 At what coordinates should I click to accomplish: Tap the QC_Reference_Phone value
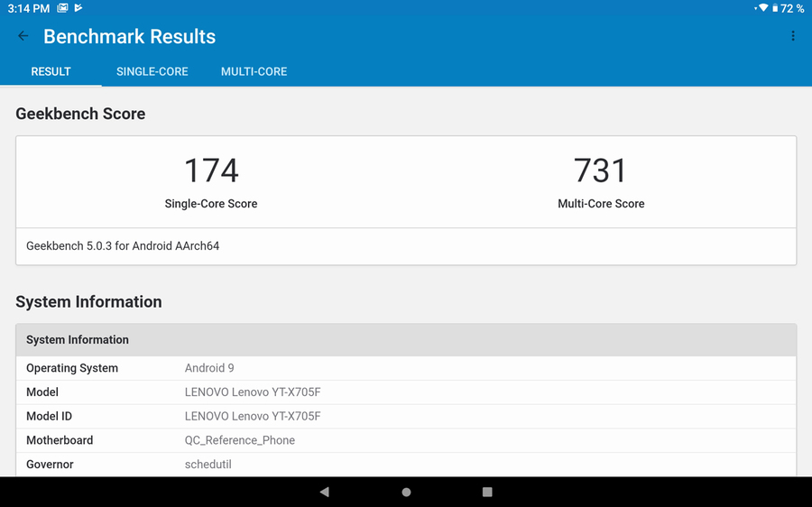[240, 440]
